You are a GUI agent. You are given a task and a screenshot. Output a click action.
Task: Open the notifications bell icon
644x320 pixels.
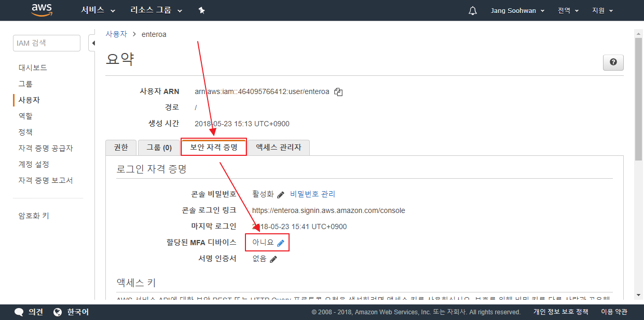pos(473,10)
